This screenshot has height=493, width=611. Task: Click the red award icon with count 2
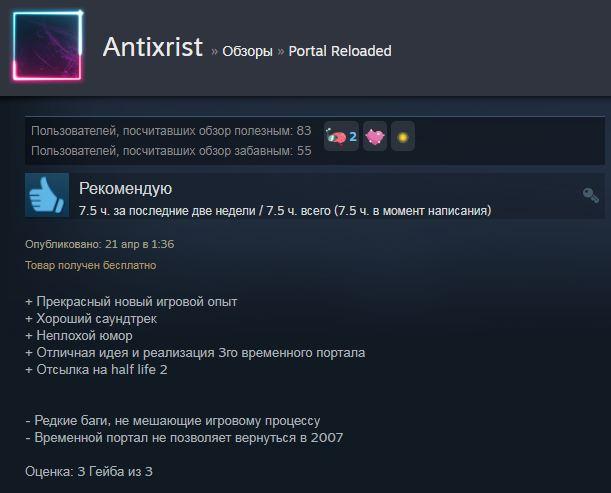[336, 136]
